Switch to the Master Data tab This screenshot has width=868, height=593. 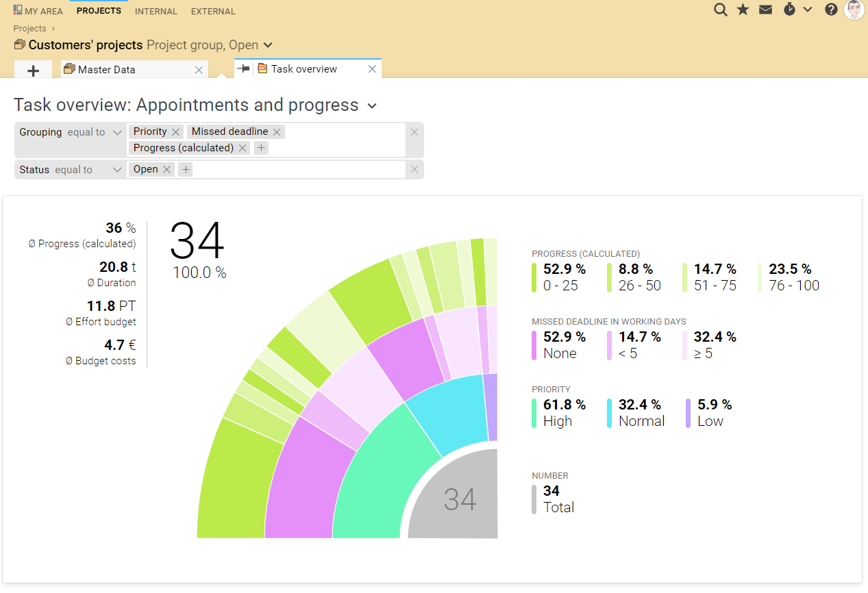(106, 70)
